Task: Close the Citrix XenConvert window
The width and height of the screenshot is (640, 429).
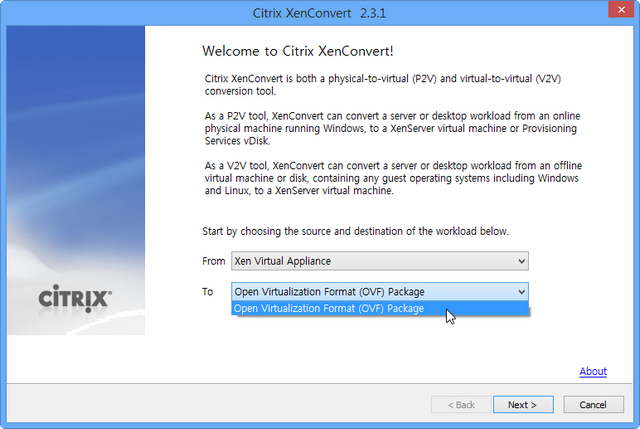Action: (x=621, y=9)
